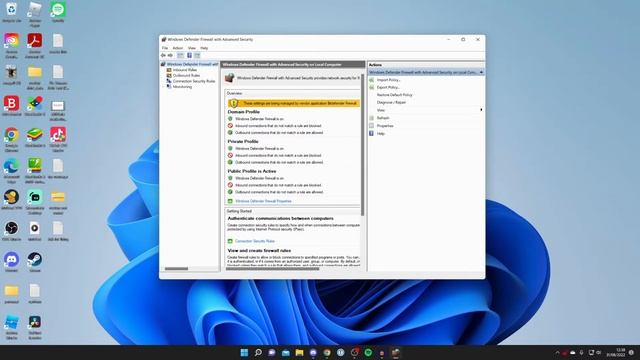This screenshot has width=640, height=360.
Task: Open the Adobe Creative Cloud desktop icon
Action: pos(11,46)
